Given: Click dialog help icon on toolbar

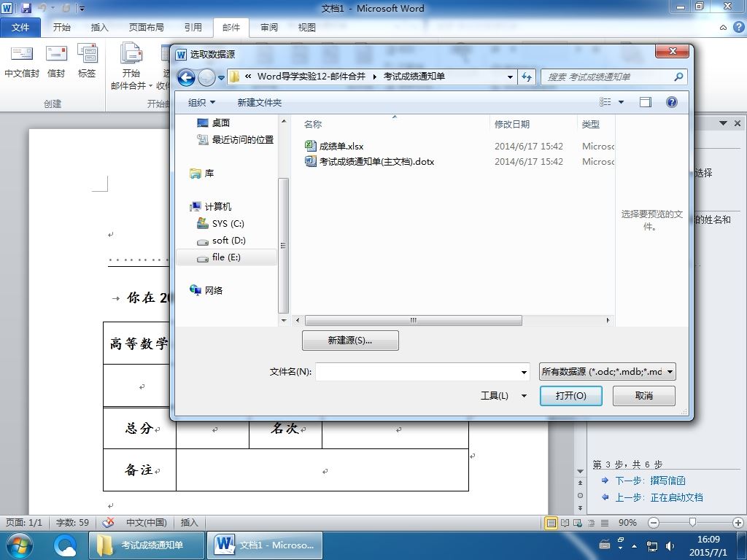Looking at the screenshot, I should [x=672, y=102].
